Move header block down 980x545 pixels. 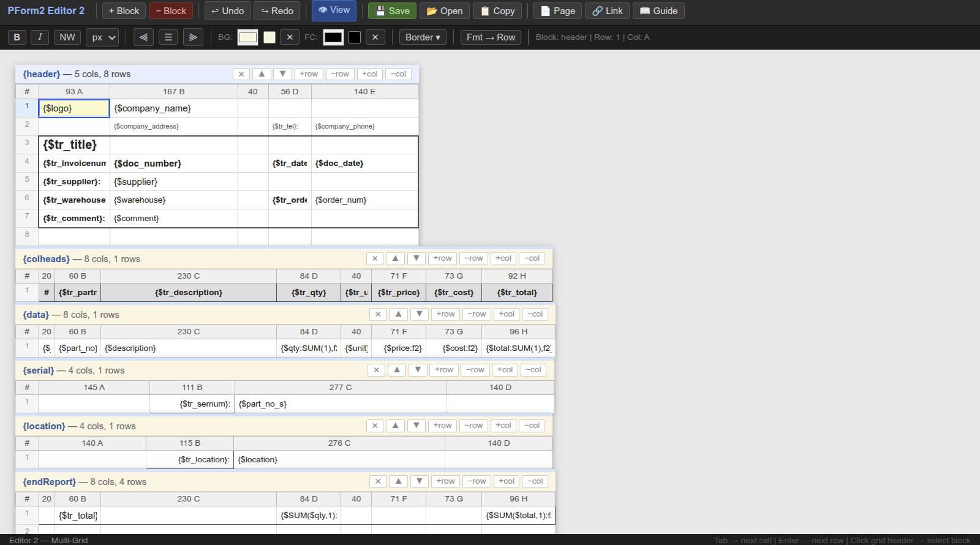pyautogui.click(x=282, y=74)
